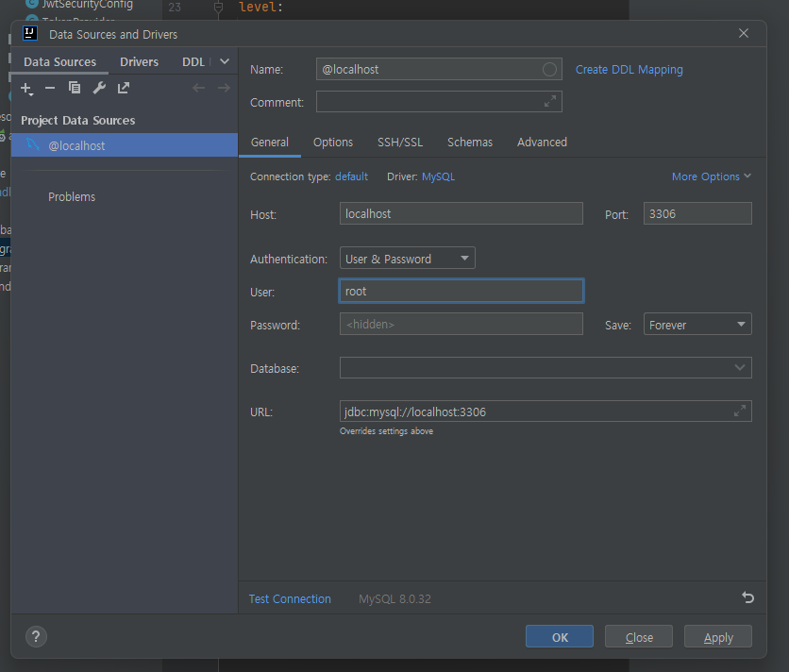Expand the Comment field editor
The height and width of the screenshot is (672, 789).
[x=550, y=101]
